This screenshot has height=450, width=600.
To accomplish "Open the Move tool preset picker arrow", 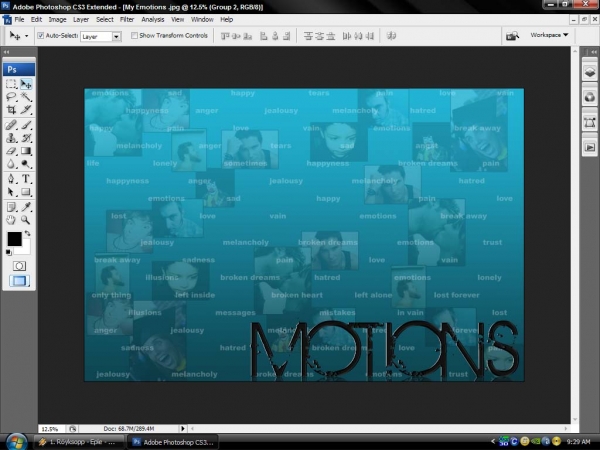I will click(x=26, y=36).
